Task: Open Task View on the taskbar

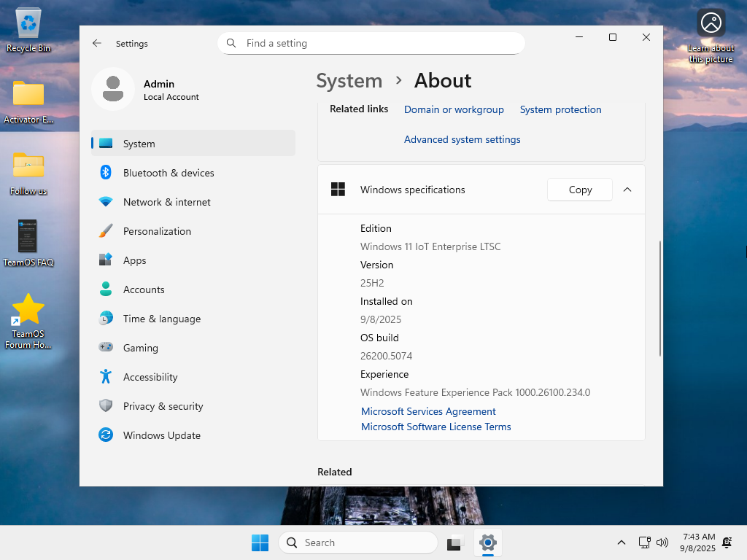Action: 455,542
